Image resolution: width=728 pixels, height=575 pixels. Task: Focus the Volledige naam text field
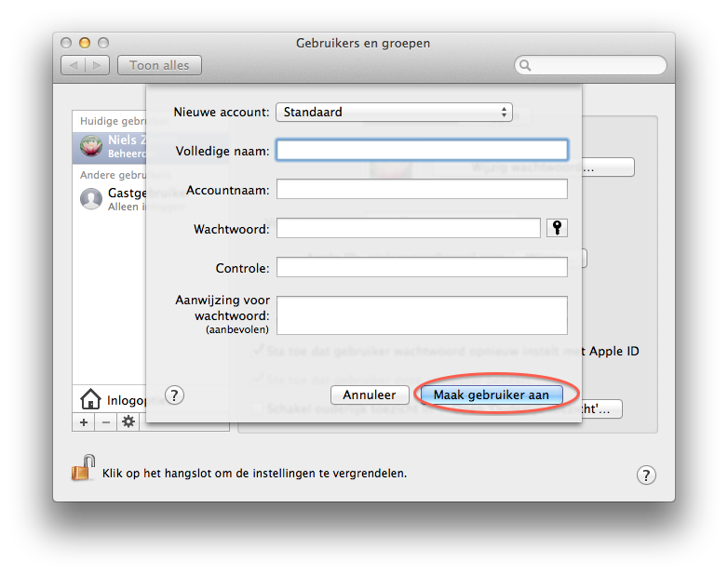422,150
